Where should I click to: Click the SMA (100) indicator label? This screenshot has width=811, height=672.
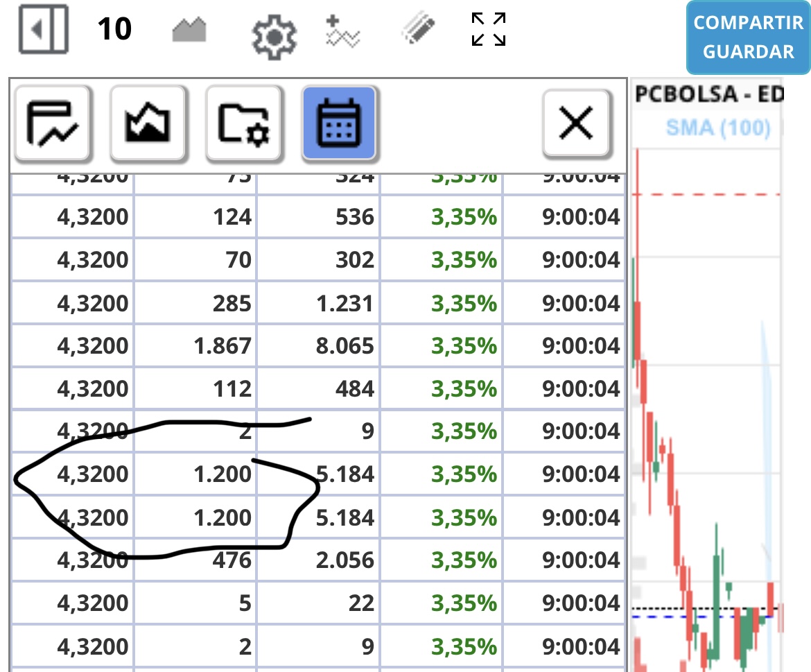pos(718,128)
